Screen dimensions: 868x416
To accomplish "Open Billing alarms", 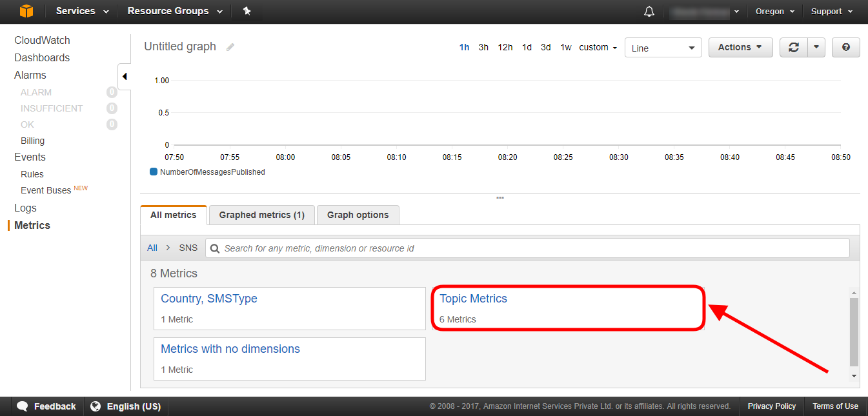I will [x=32, y=141].
